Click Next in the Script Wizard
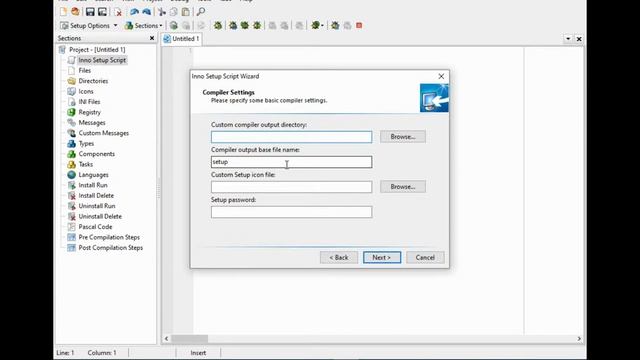640x360 pixels. pos(382,258)
